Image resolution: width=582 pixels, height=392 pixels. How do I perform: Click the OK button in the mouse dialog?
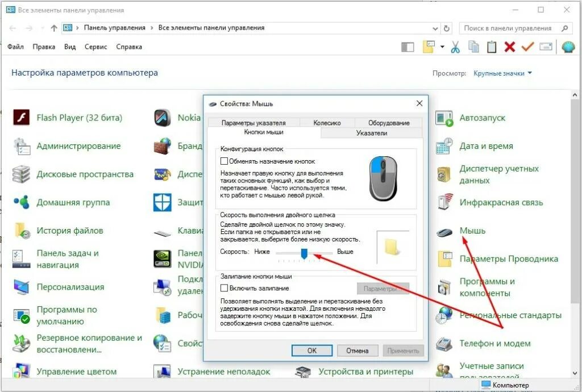click(x=312, y=351)
